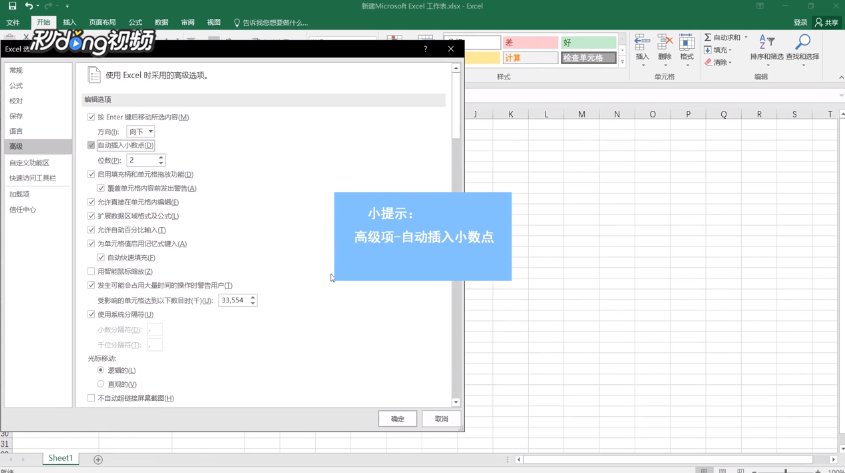Viewport: 845px width, 473px height.
Task: Click the 格式 cells icon in ribbon
Action: (x=687, y=42)
